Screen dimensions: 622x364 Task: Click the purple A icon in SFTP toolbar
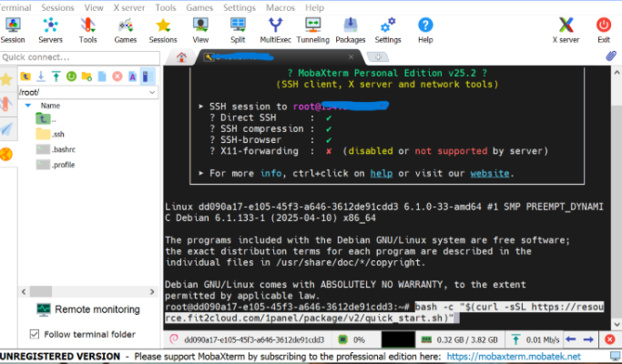pyautogui.click(x=132, y=76)
